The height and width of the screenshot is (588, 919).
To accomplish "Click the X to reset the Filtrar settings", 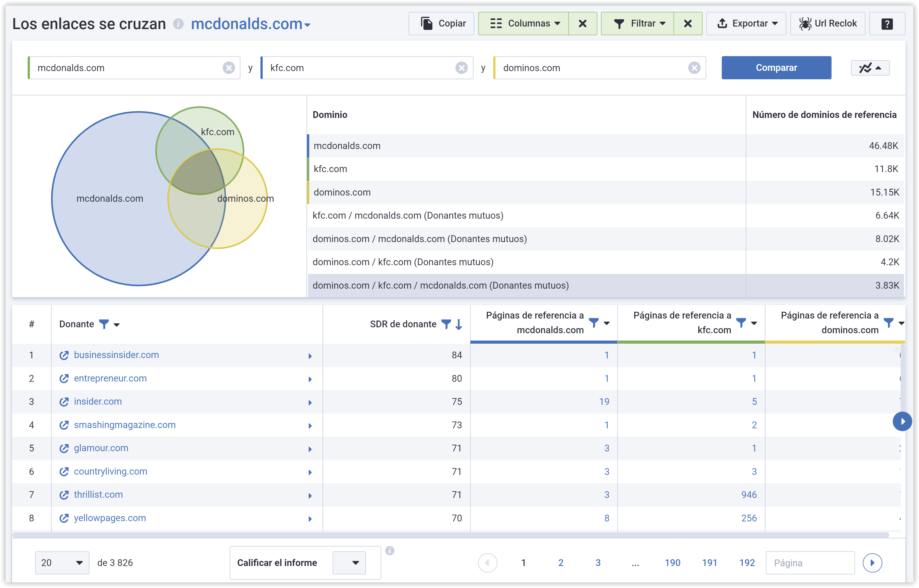I will [688, 23].
